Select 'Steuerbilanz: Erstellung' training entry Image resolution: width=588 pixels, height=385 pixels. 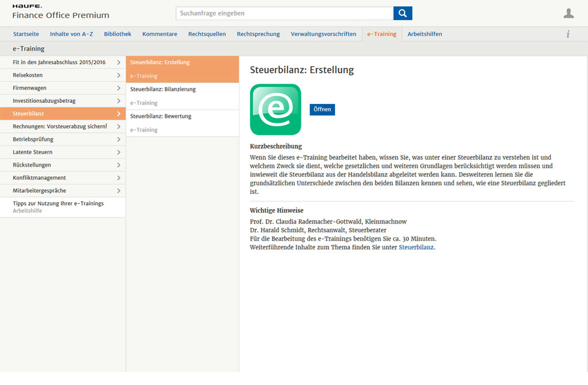[x=182, y=69]
